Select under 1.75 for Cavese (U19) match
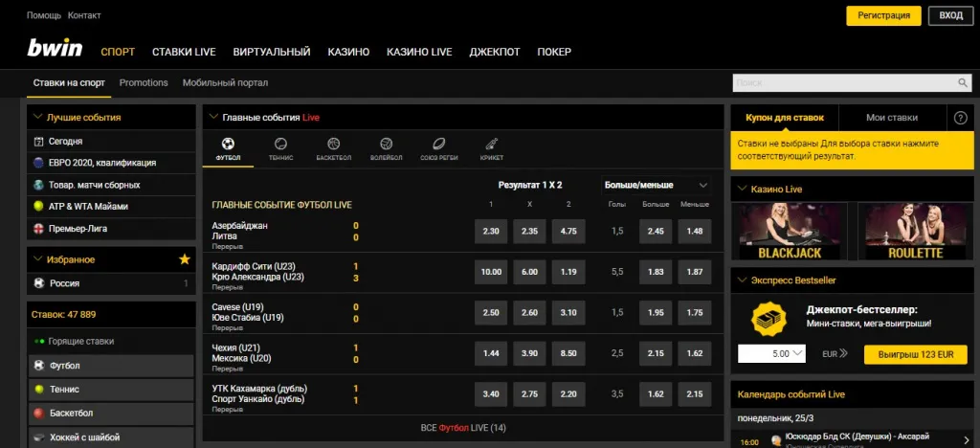Viewport: 980px width, 448px height. click(695, 312)
